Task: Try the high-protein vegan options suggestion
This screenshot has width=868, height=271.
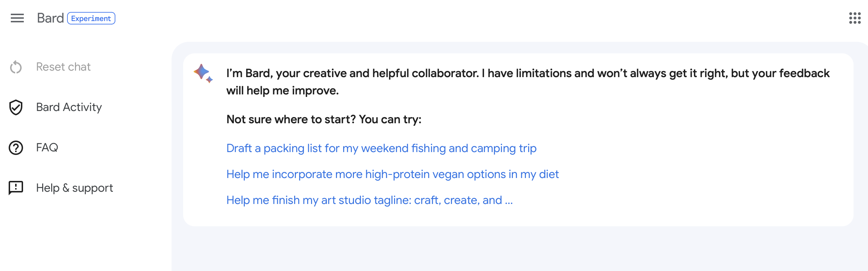Action: coord(393,174)
